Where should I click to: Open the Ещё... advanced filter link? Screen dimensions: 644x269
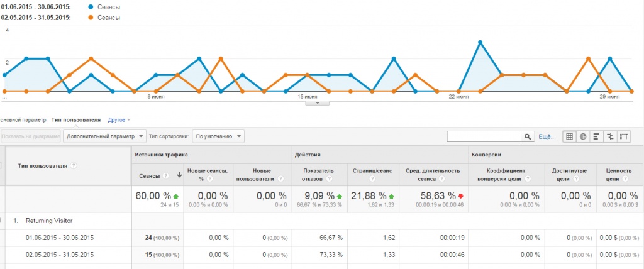[547, 137]
